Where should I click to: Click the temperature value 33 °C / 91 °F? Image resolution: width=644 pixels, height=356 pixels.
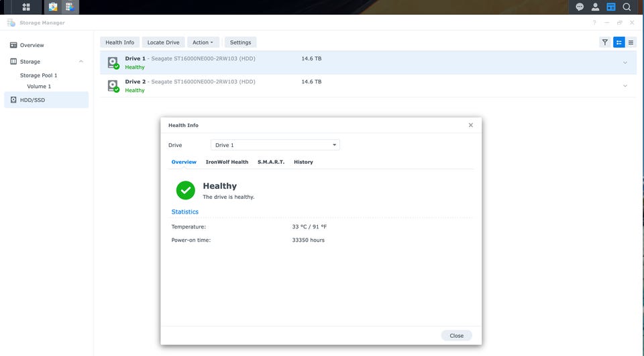(x=309, y=226)
